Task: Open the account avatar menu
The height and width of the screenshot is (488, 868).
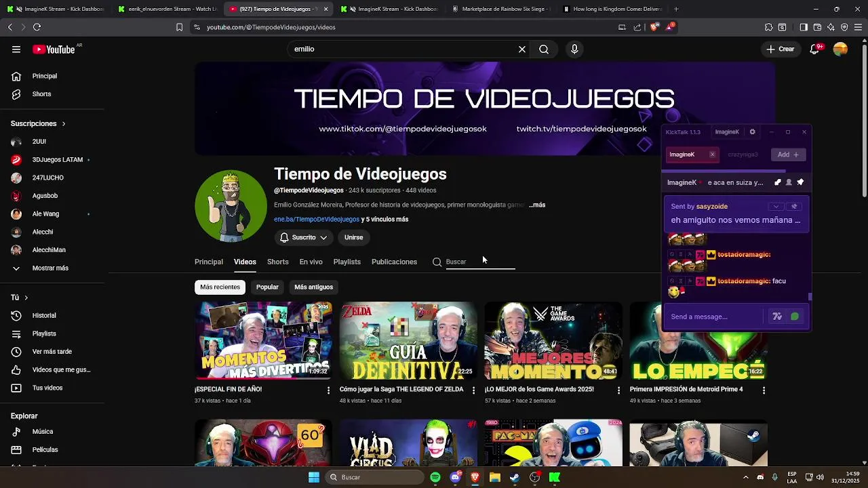Action: coord(840,49)
